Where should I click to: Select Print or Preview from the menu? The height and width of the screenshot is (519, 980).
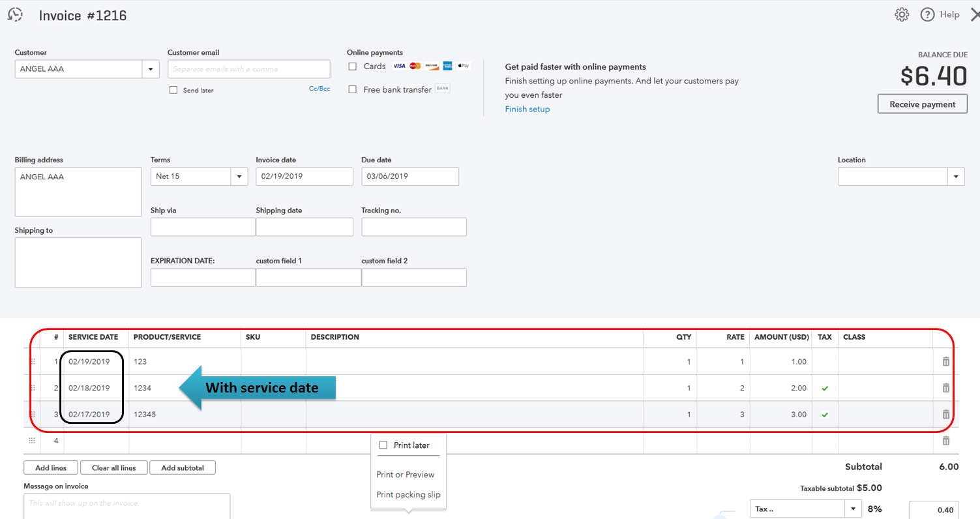[x=406, y=475]
